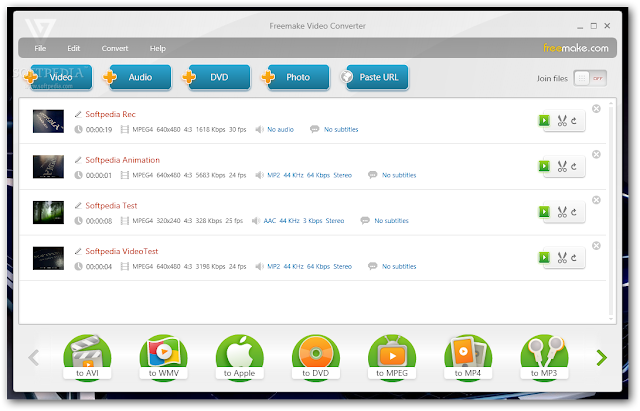Rotate the Softpedia Animation video
This screenshot has height=411, width=640.
tap(573, 167)
